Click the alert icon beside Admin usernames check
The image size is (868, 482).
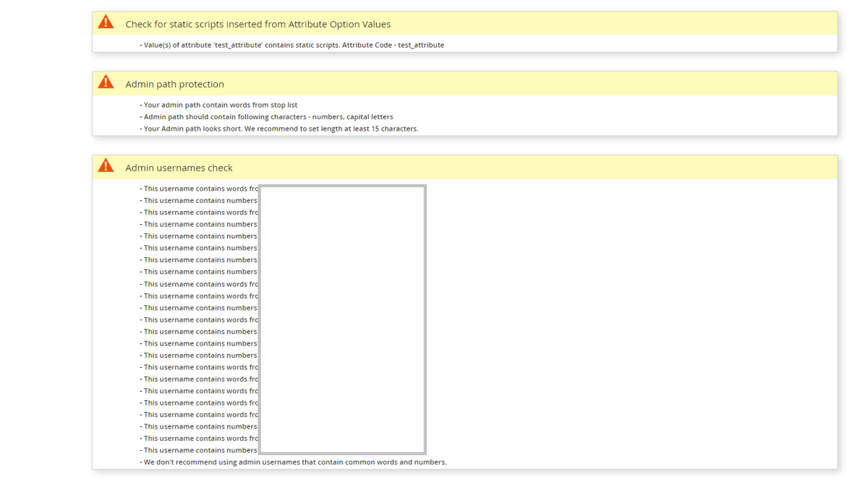tap(106, 165)
